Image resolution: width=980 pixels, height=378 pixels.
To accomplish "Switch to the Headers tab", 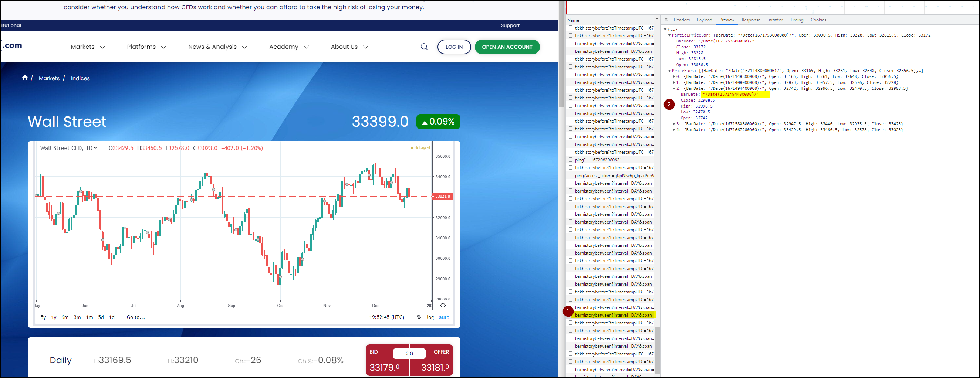I will [681, 20].
